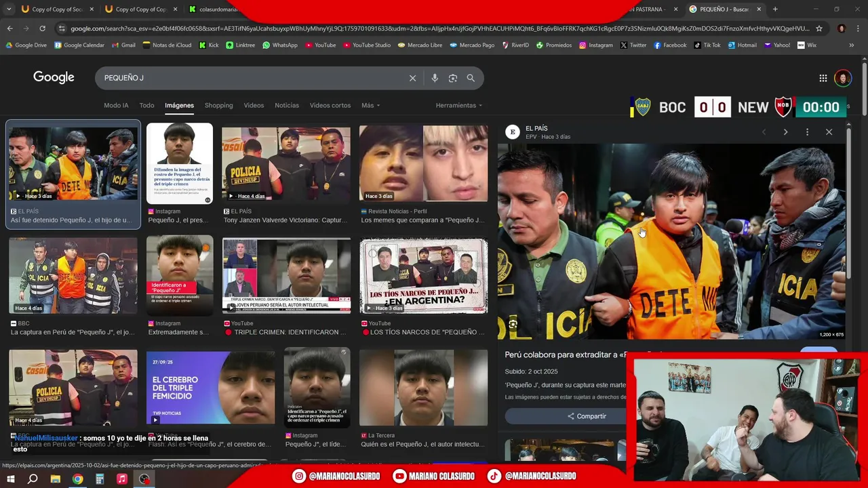
Task: Open the WhatsApp bookmark
Action: tap(280, 45)
